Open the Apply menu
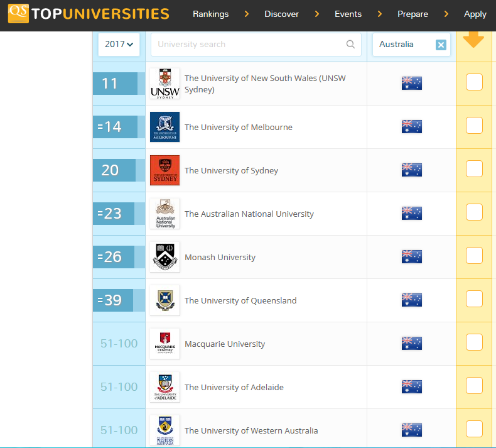The height and width of the screenshot is (448, 496). 475,14
